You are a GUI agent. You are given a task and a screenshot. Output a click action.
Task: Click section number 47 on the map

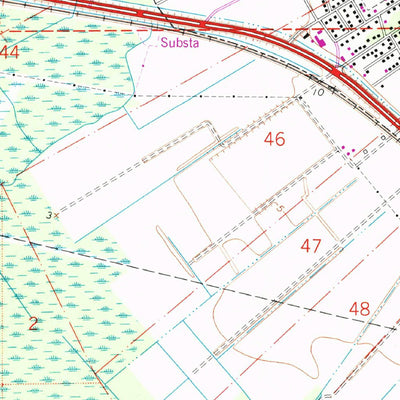pos(311,246)
